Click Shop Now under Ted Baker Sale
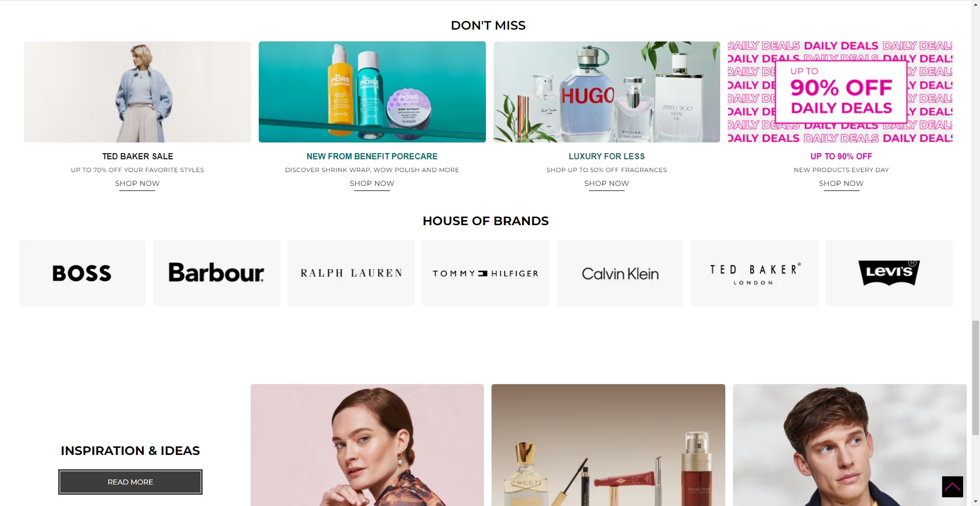 (x=137, y=183)
